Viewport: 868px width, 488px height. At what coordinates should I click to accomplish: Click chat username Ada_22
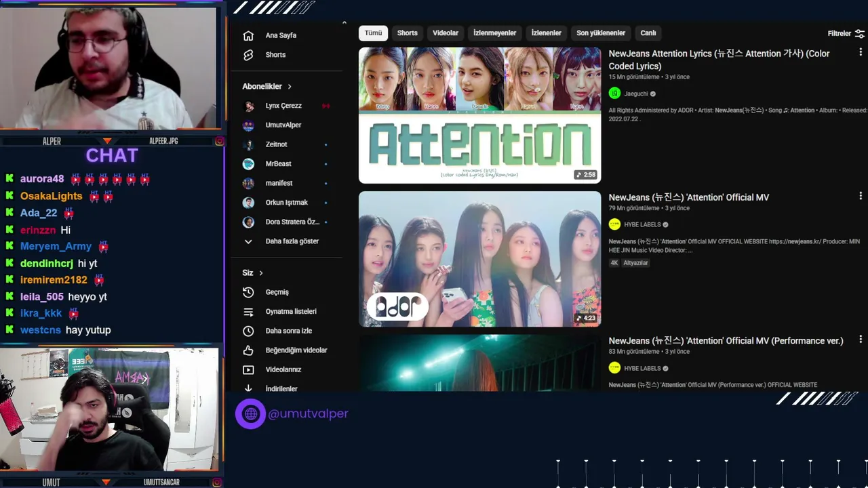39,213
